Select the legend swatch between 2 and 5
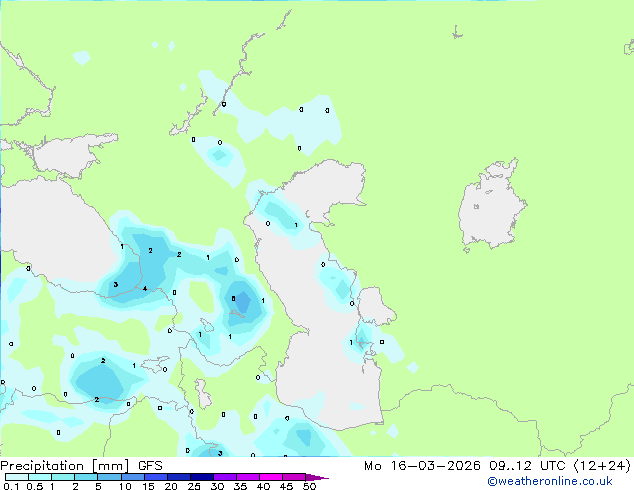The height and width of the screenshot is (490, 634). click(86, 477)
